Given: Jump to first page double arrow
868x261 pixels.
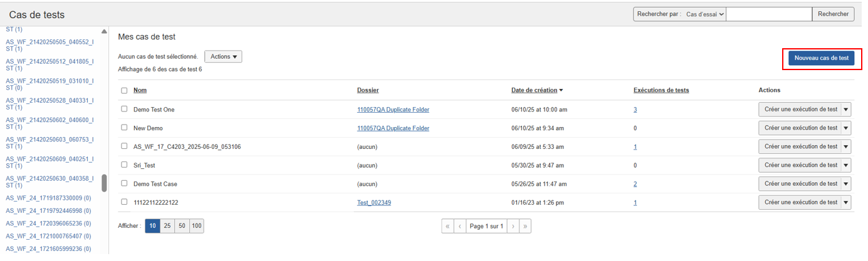Looking at the screenshot, I should click(447, 226).
